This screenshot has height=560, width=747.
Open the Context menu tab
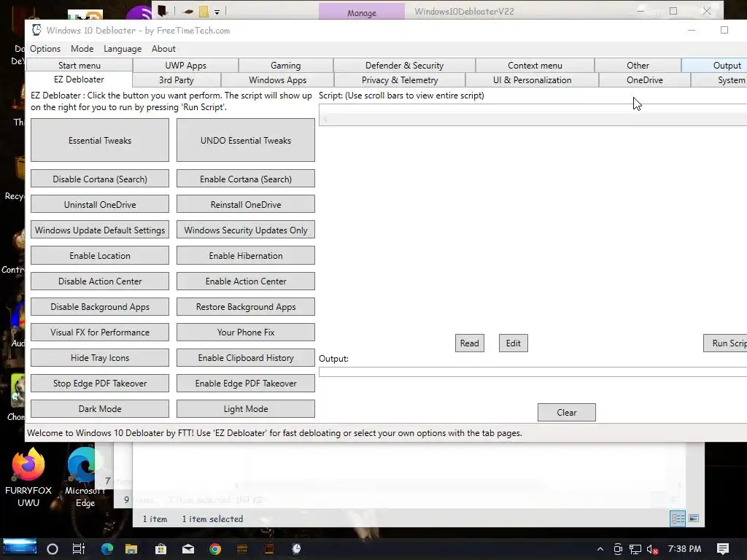(x=535, y=65)
